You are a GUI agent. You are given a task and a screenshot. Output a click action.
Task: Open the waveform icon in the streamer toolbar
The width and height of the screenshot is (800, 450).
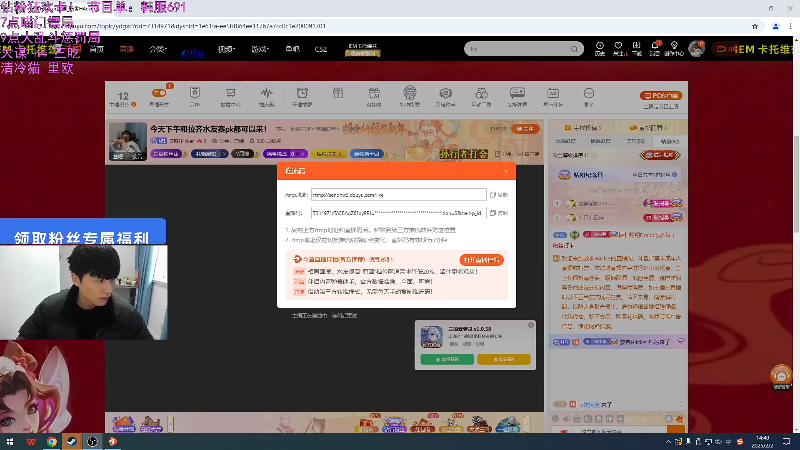(x=266, y=93)
